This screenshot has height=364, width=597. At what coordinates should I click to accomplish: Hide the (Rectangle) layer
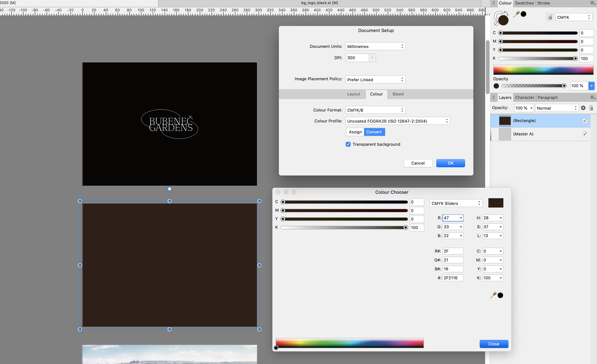[585, 121]
